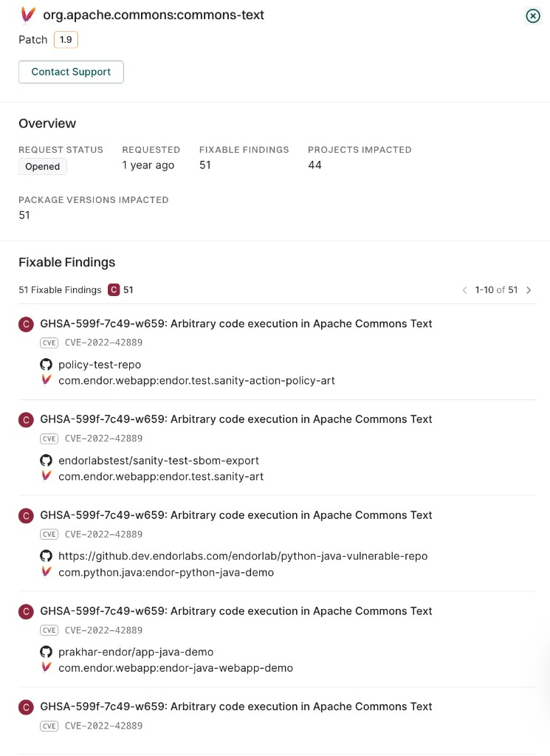Click the GitHub icon beside policy-test-repo
The width and height of the screenshot is (550, 756).
47,365
